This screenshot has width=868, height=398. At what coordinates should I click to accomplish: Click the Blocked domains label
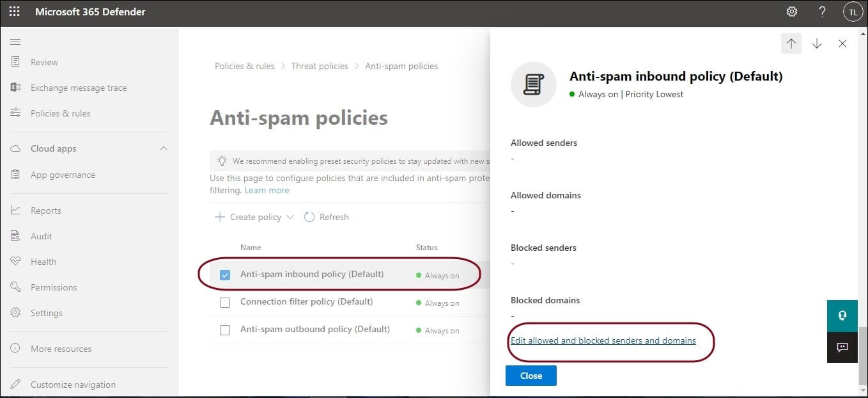point(545,300)
